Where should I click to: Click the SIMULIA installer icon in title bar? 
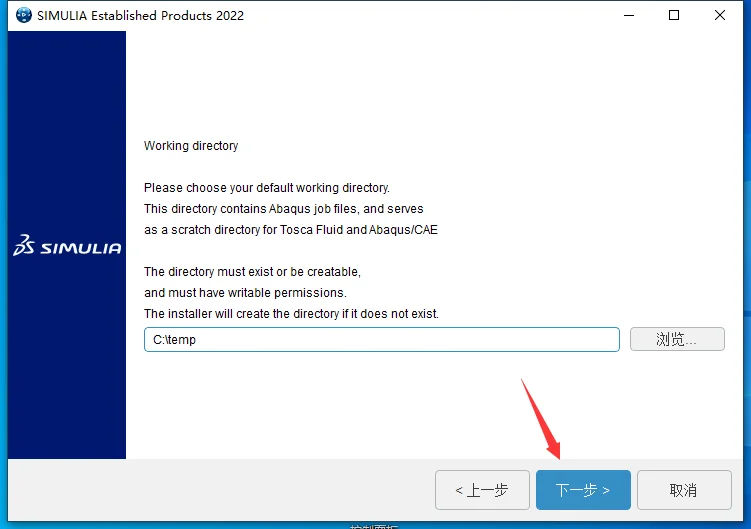click(x=23, y=15)
